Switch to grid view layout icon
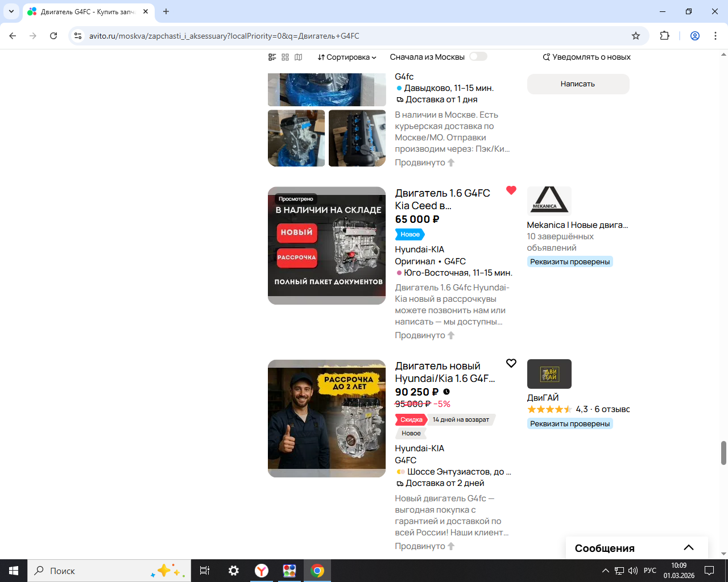Image resolution: width=728 pixels, height=582 pixels. click(x=286, y=57)
